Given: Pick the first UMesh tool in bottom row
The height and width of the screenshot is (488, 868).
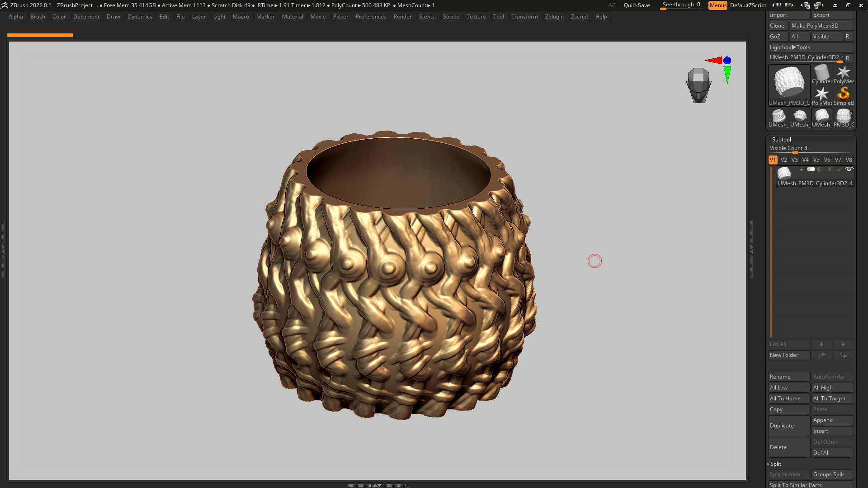Looking at the screenshot, I should pyautogui.click(x=778, y=118).
